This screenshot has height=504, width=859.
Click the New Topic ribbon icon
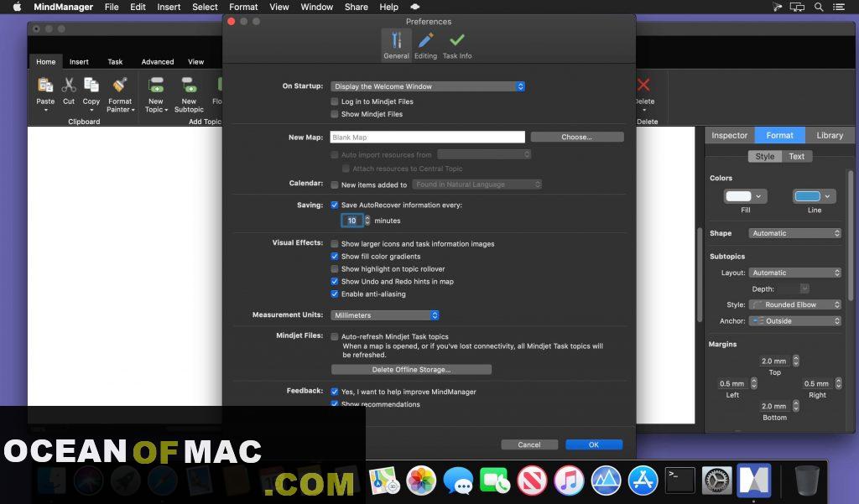(x=156, y=86)
